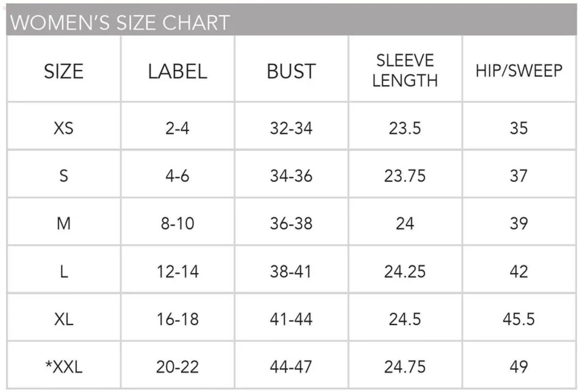Select the 49 hip/sweep cell
This screenshot has width=578, height=392.
(519, 367)
